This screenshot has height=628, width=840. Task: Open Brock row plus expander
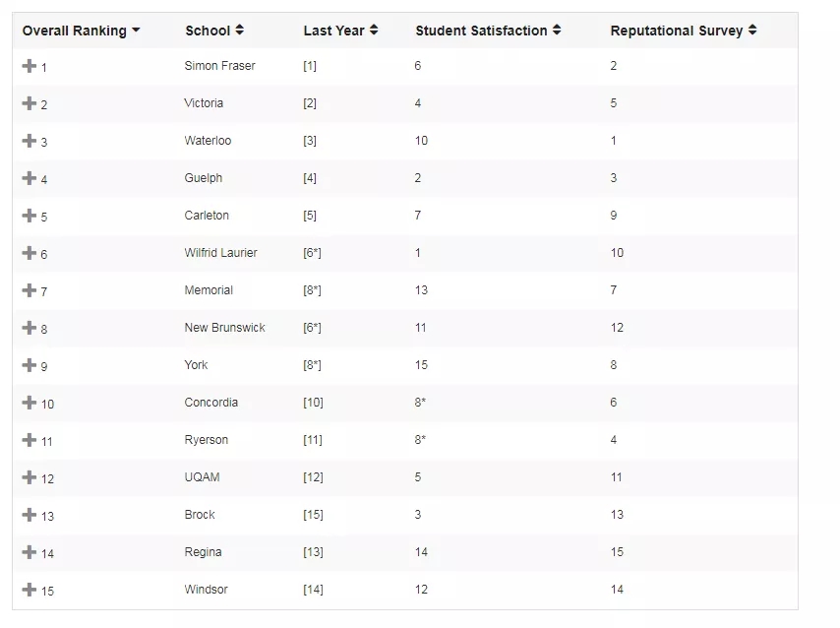coord(29,515)
